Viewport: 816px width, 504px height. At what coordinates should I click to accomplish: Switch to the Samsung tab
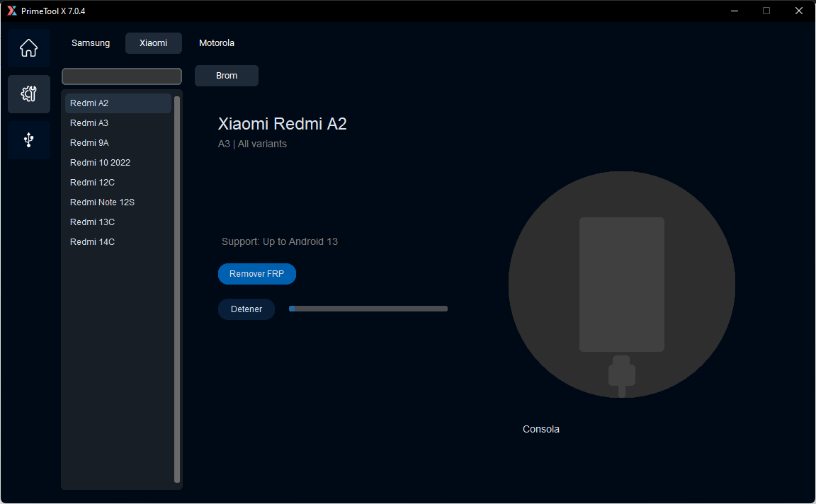click(91, 43)
